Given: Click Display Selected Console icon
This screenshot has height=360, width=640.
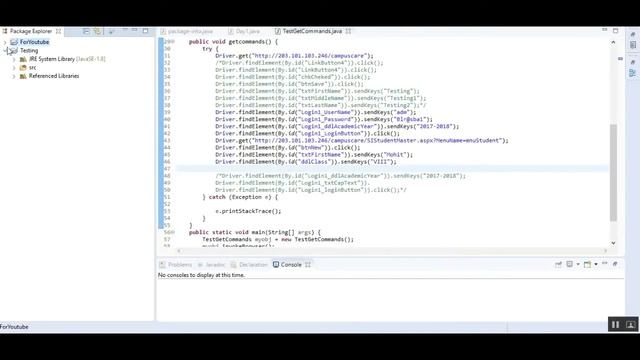Looking at the screenshot, I should pos(570,264).
